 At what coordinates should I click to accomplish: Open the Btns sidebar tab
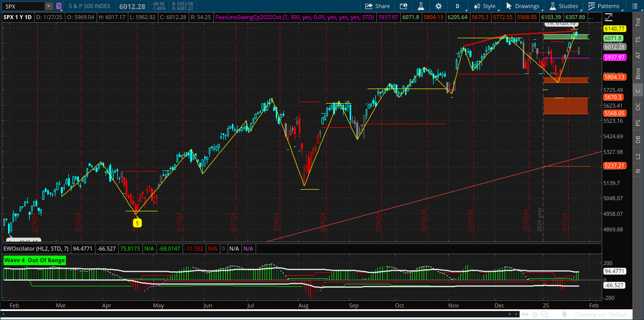pyautogui.click(x=638, y=72)
